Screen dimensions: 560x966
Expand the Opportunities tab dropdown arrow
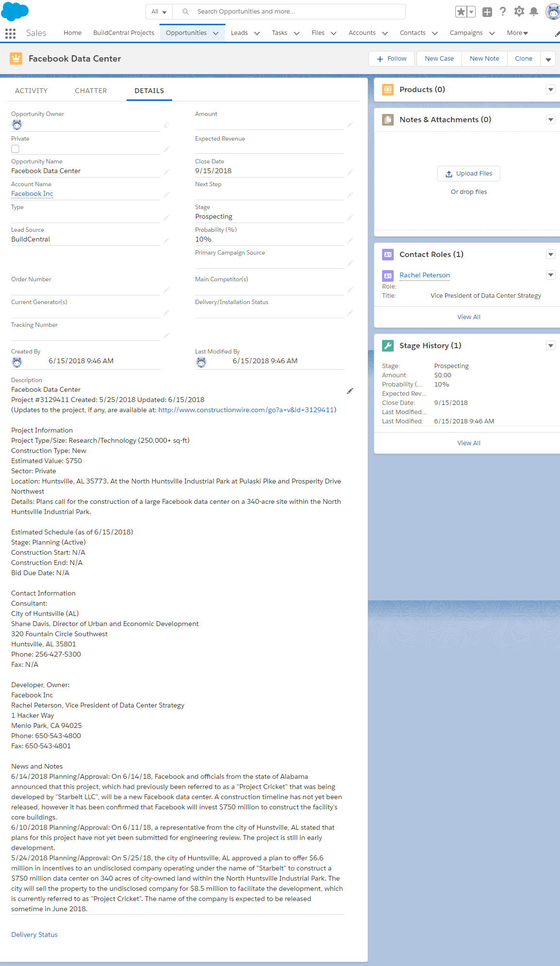pyautogui.click(x=216, y=33)
